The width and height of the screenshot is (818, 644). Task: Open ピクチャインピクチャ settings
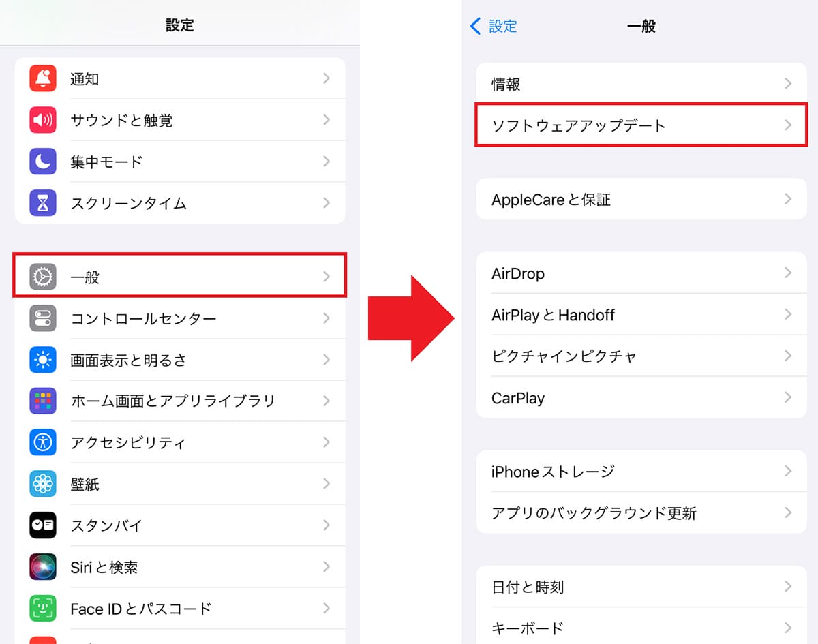click(x=641, y=356)
